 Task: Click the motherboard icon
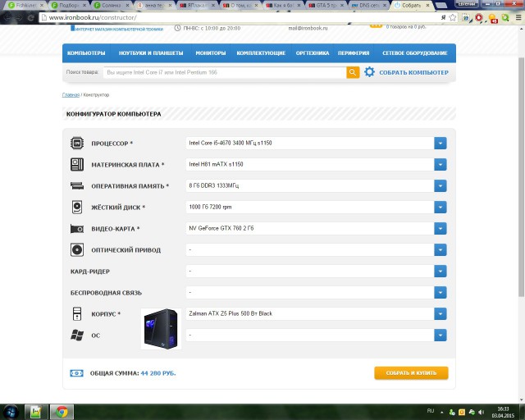click(77, 164)
